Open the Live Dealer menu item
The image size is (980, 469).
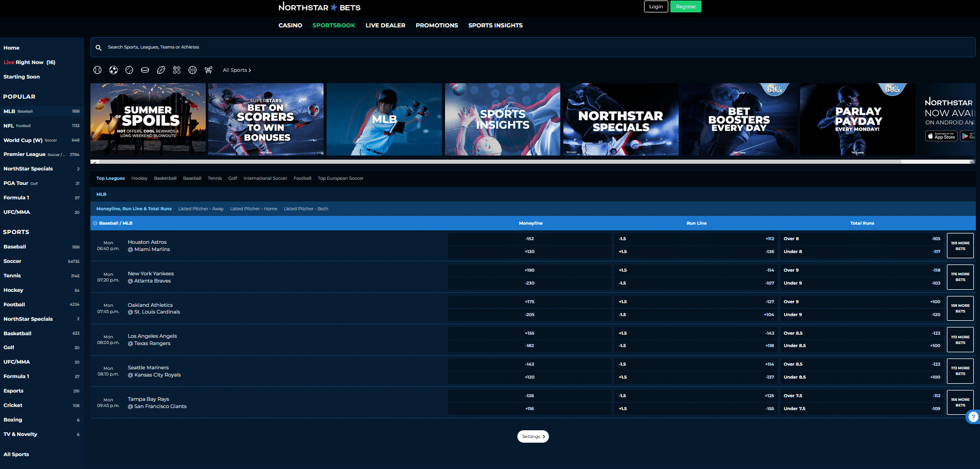pyautogui.click(x=385, y=25)
